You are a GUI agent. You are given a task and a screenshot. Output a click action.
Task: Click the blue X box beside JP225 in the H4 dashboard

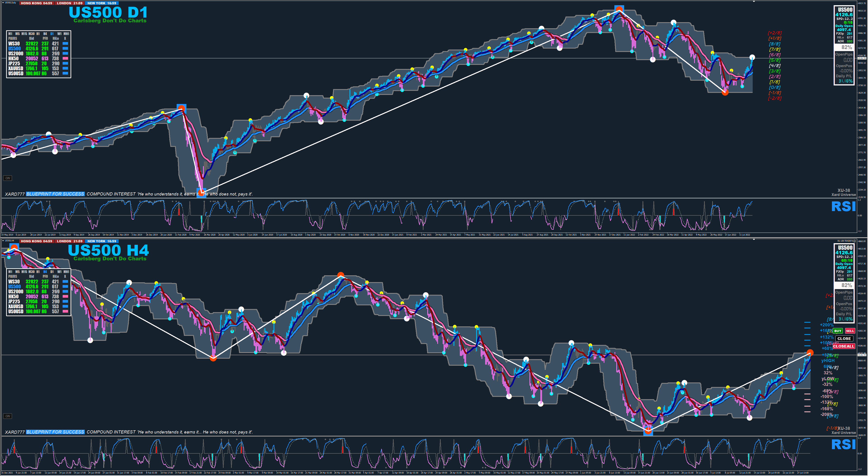click(x=65, y=302)
